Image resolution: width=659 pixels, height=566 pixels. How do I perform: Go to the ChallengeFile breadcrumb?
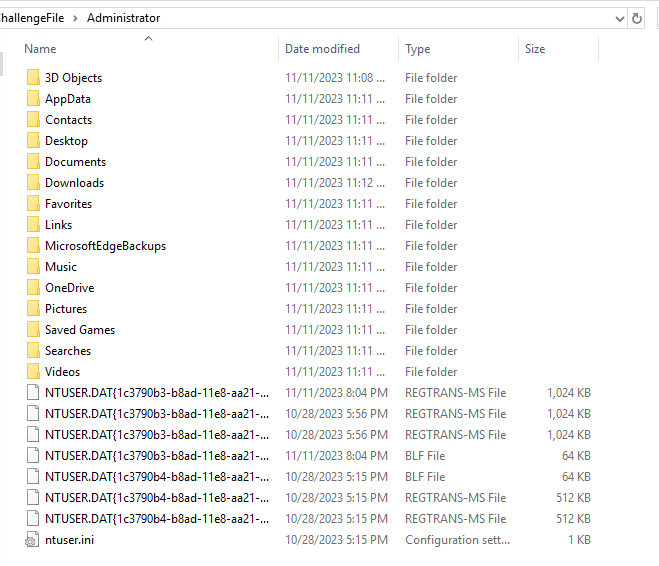click(32, 18)
